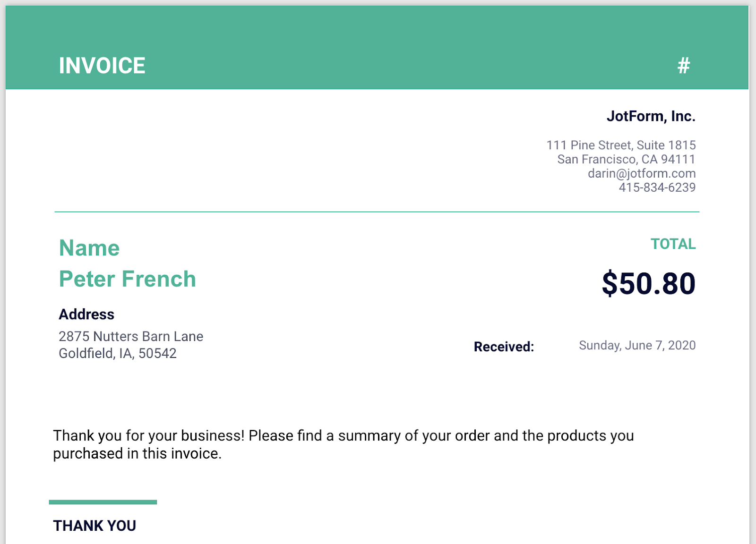
Task: Select the date Sunday, June 7, 2020
Action: point(637,345)
